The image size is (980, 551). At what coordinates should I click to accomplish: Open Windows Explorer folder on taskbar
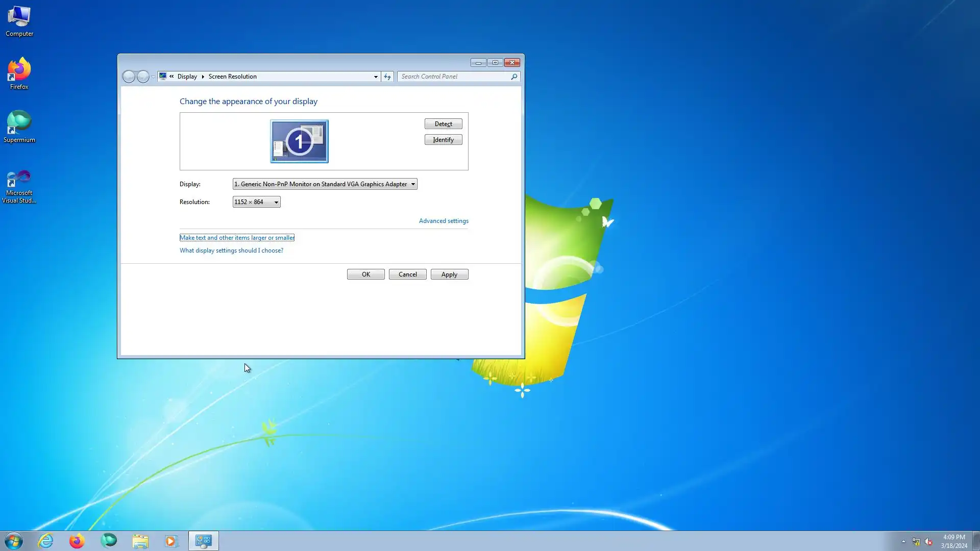[x=140, y=541]
